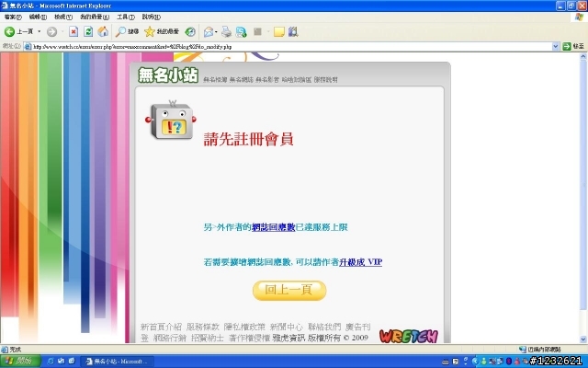
Task: Open the 工具(T) menu
Action: point(126,17)
